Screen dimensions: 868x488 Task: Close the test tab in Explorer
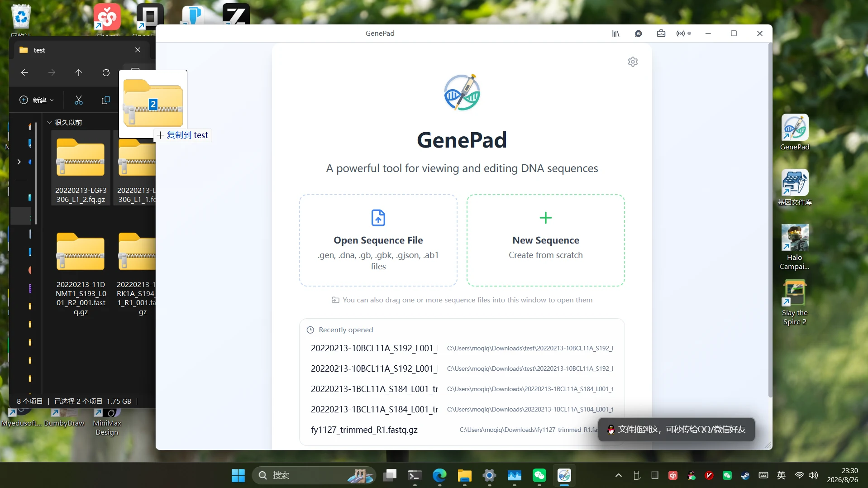(x=138, y=50)
